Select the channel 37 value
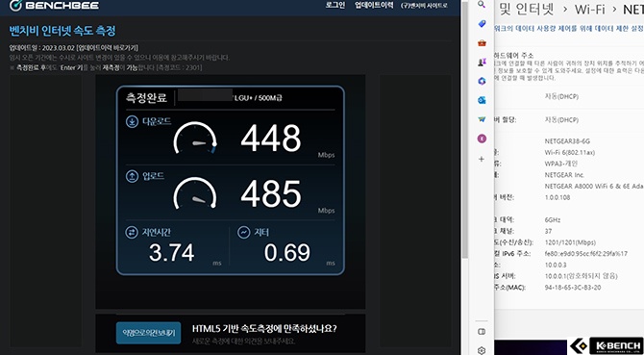This screenshot has height=355, width=644. 548,231
